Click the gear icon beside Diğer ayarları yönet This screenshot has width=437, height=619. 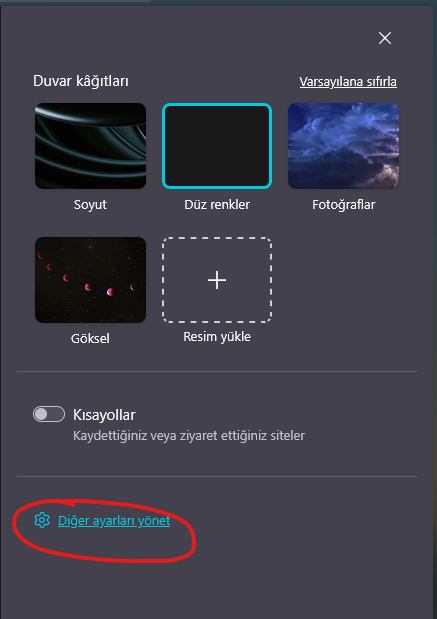[x=42, y=520]
